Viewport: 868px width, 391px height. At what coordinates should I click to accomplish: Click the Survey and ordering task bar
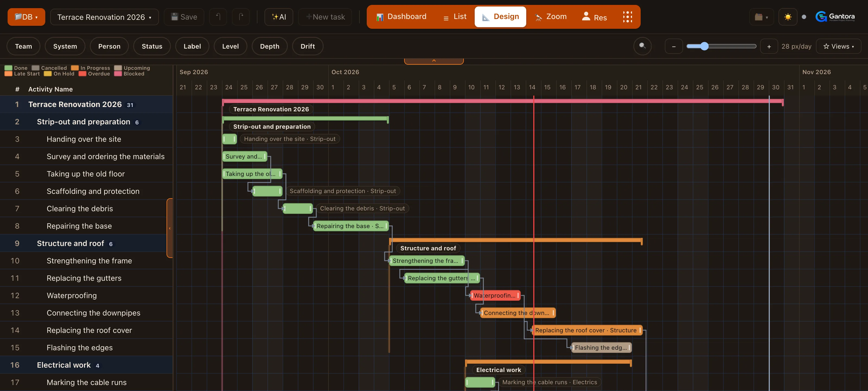[x=245, y=156]
